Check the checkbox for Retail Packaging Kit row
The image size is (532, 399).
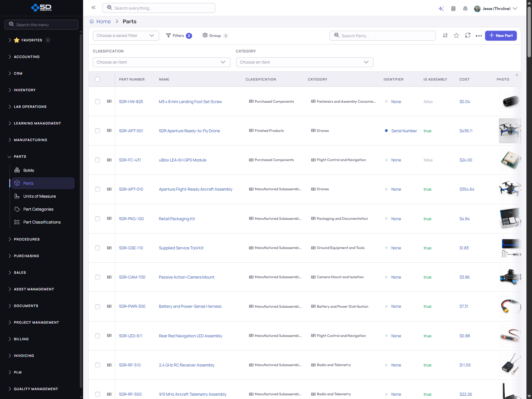point(98,219)
